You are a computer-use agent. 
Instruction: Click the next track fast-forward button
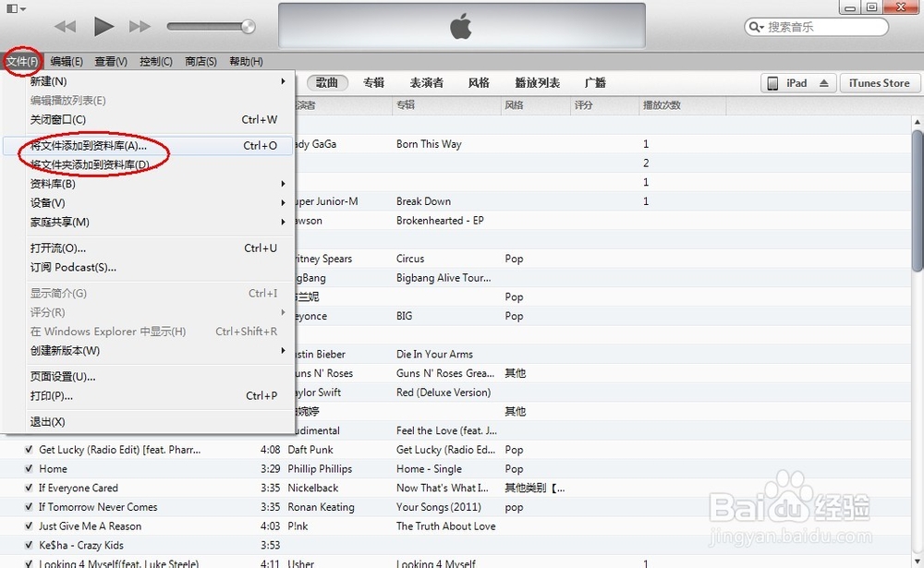[x=140, y=27]
